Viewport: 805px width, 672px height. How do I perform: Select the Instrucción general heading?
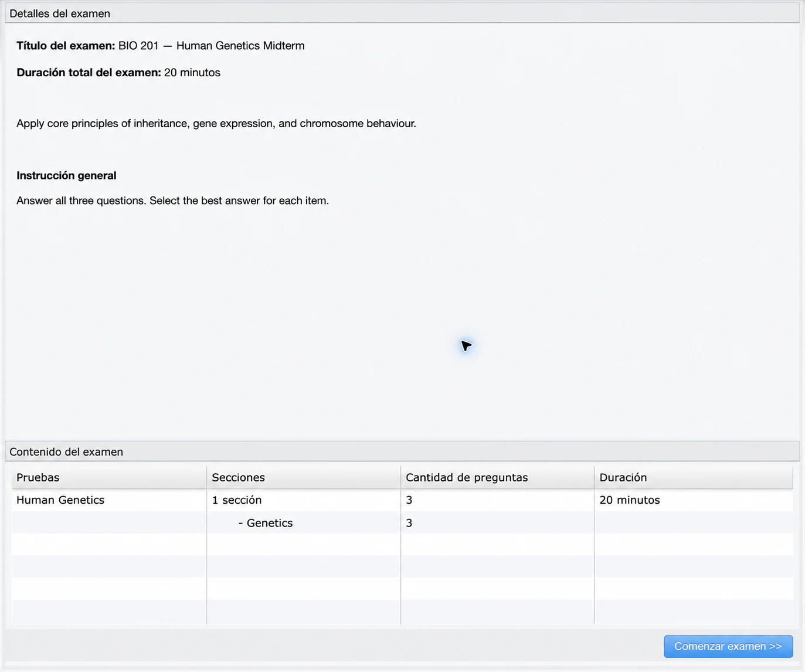(66, 175)
